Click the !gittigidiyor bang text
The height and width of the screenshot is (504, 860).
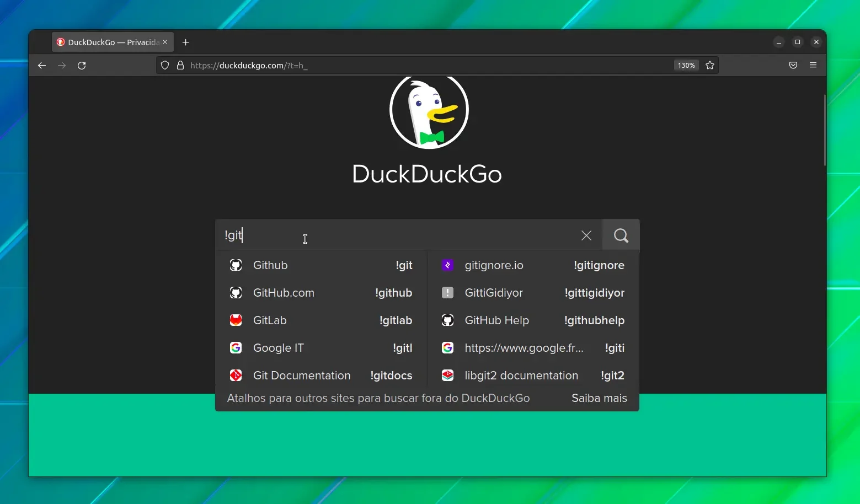click(x=595, y=293)
